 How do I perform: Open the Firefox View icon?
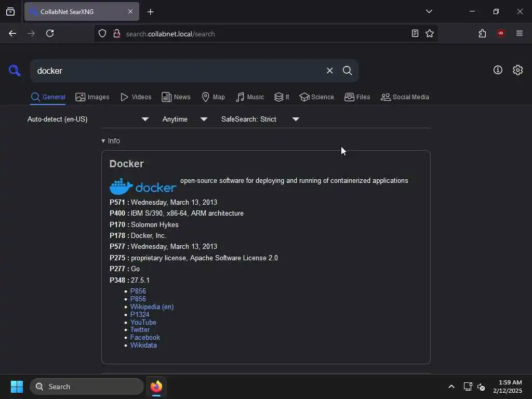pyautogui.click(x=10, y=11)
